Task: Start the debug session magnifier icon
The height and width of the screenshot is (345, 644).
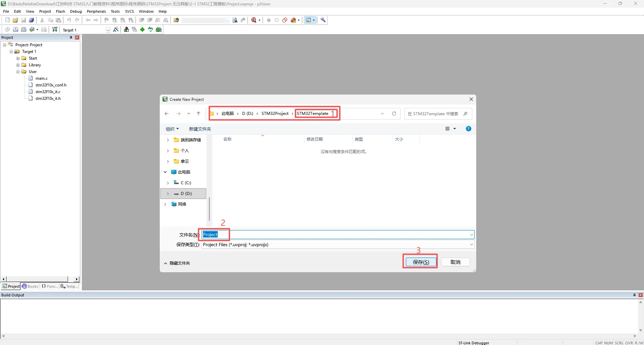Action: click(x=254, y=20)
